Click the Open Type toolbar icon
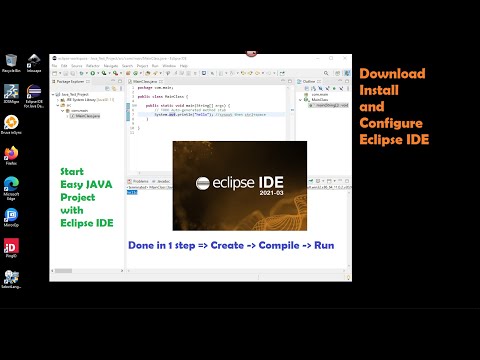This screenshot has height=360, width=480. pyautogui.click(x=148, y=73)
